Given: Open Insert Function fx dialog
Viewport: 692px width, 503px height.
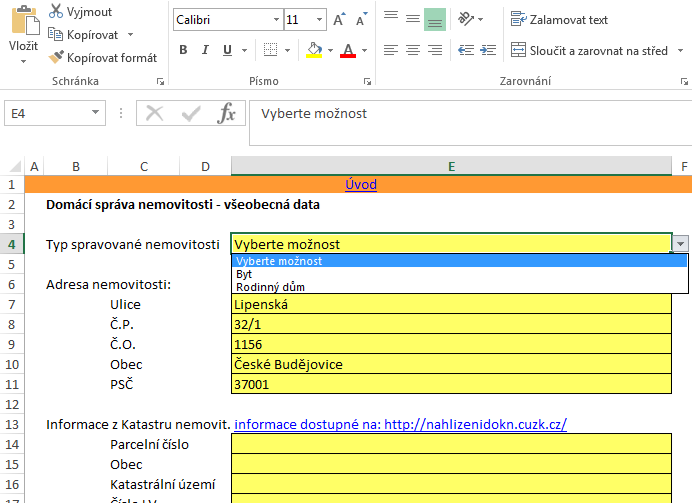Looking at the screenshot, I should [226, 113].
